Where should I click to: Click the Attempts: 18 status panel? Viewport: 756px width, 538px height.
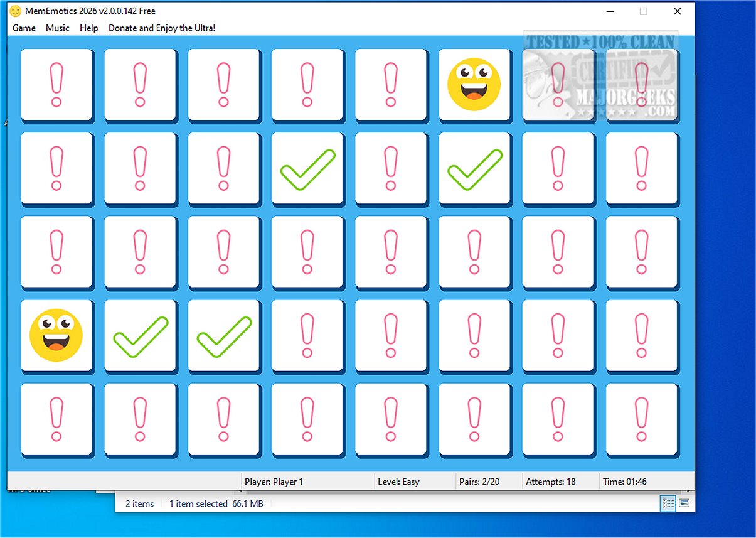coord(560,482)
